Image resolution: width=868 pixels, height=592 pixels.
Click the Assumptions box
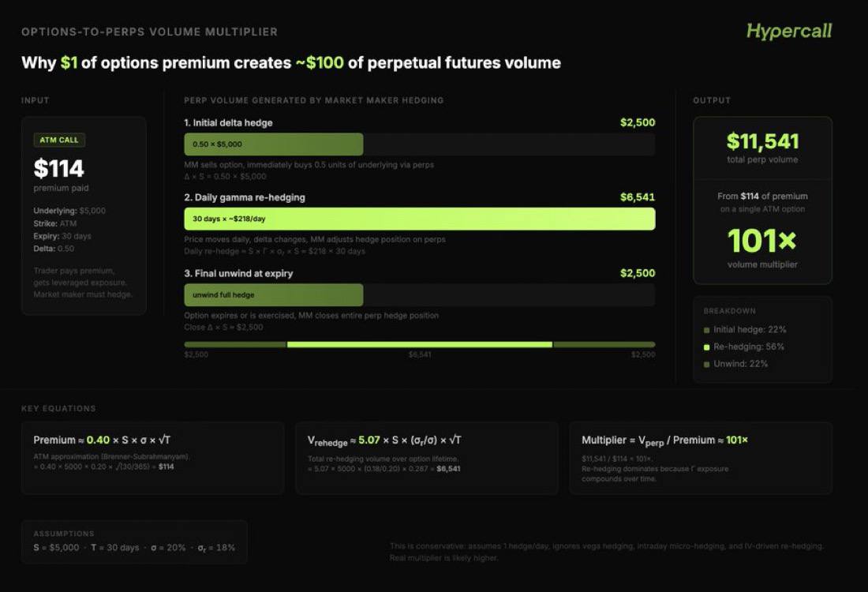134,541
